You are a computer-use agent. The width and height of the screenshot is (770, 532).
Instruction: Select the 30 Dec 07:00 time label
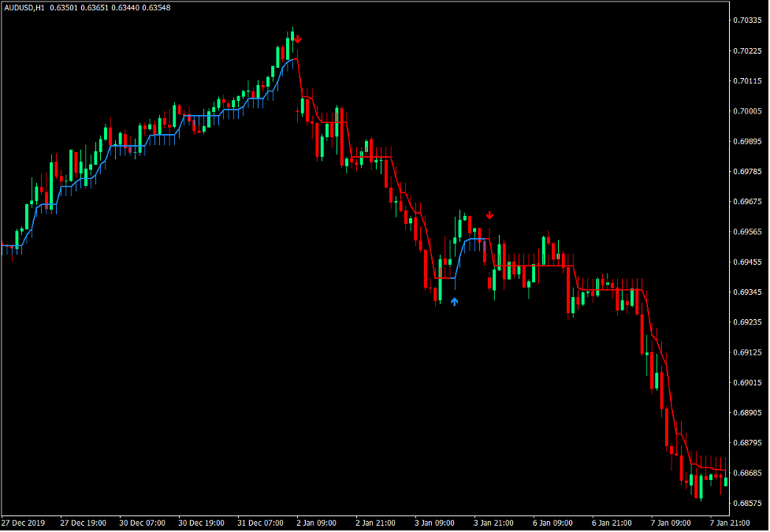pos(142,523)
